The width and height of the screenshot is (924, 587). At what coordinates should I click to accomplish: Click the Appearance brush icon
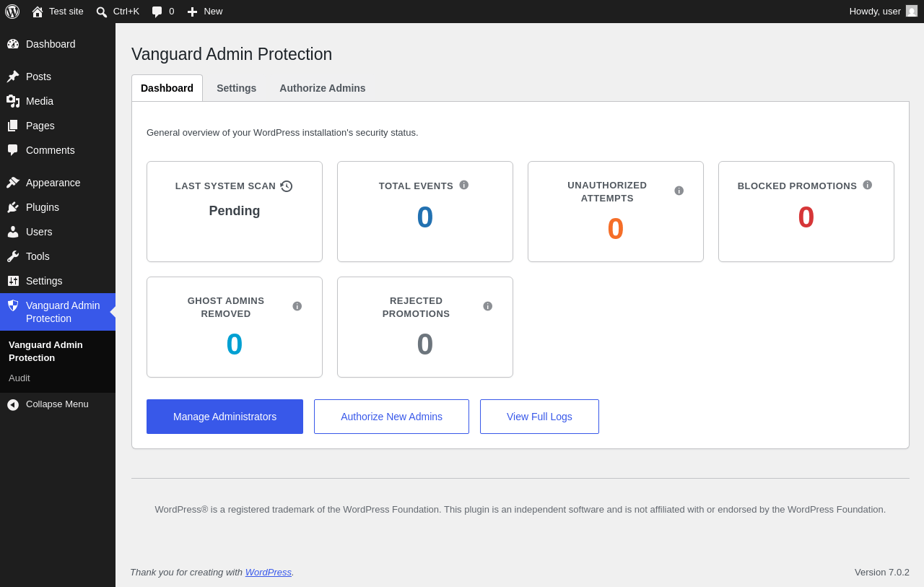coord(13,183)
